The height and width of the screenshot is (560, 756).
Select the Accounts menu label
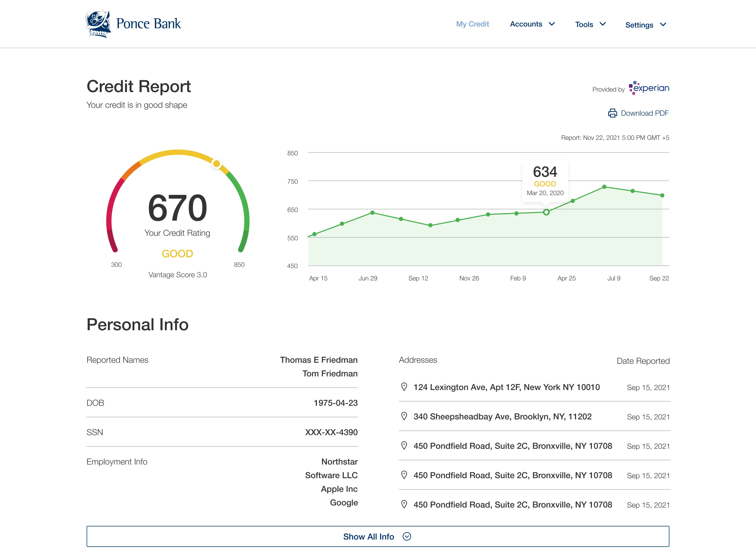[526, 24]
